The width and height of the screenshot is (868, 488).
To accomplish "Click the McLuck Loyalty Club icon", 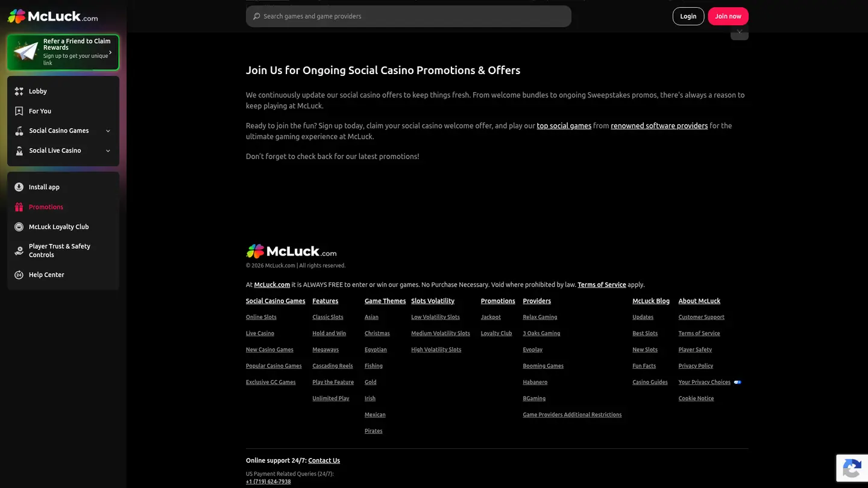I will [19, 227].
